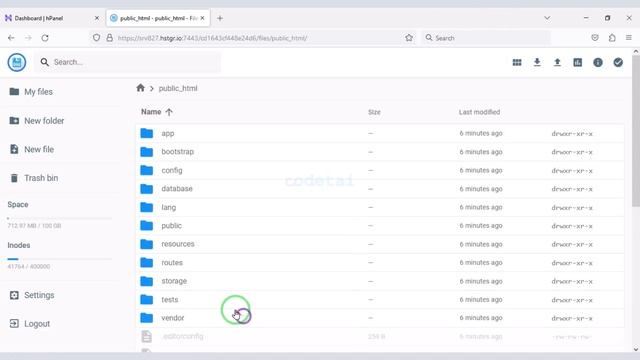Click the resources folder icon
The height and width of the screenshot is (360, 640).
click(147, 244)
